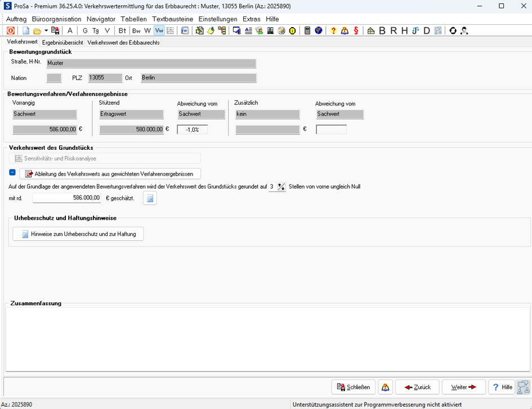The height and width of the screenshot is (409, 532).
Task: Select the Bt toolbar button
Action: click(122, 31)
